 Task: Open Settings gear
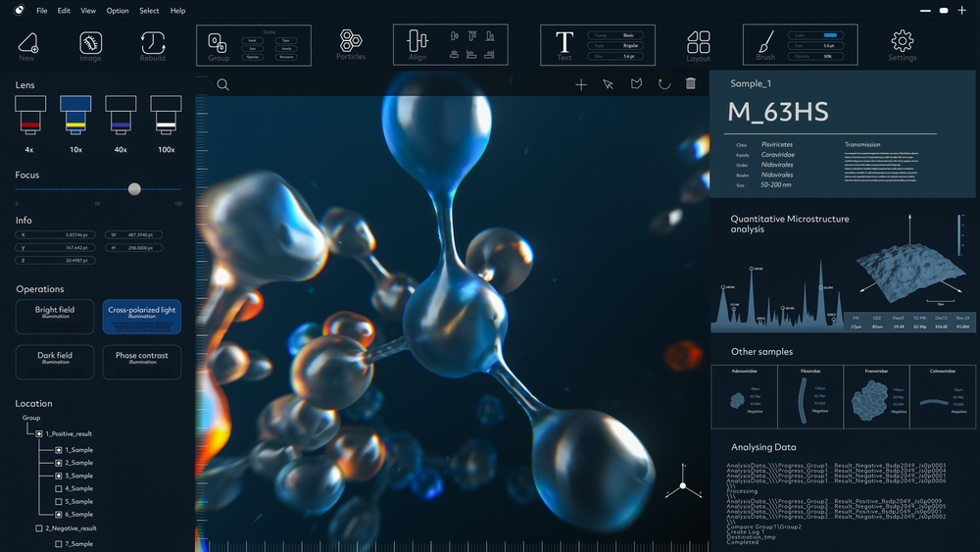pos(902,41)
